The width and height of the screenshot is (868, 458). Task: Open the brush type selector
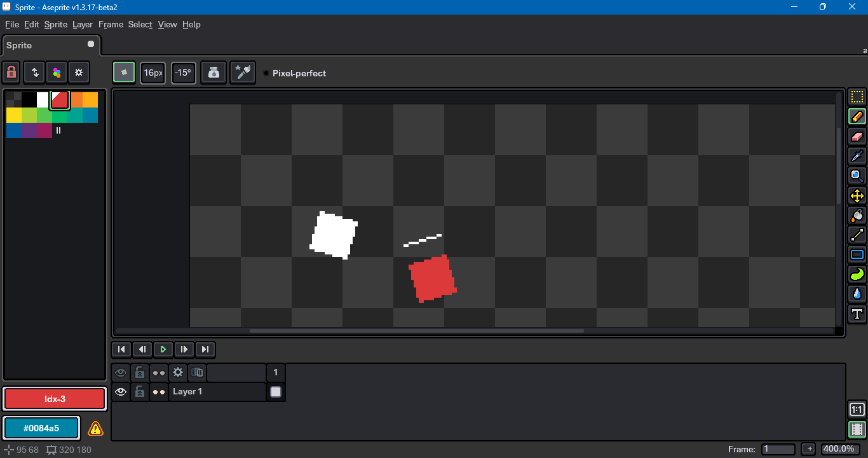124,73
